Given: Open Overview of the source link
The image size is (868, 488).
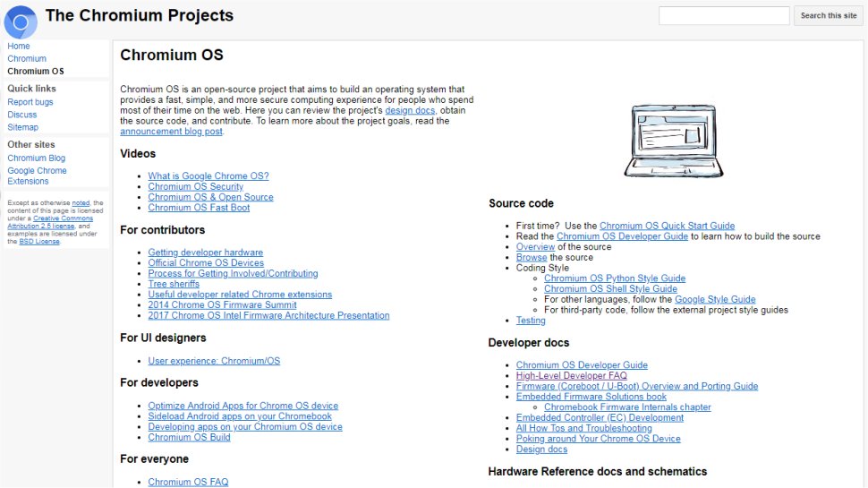Looking at the screenshot, I should (535, 246).
